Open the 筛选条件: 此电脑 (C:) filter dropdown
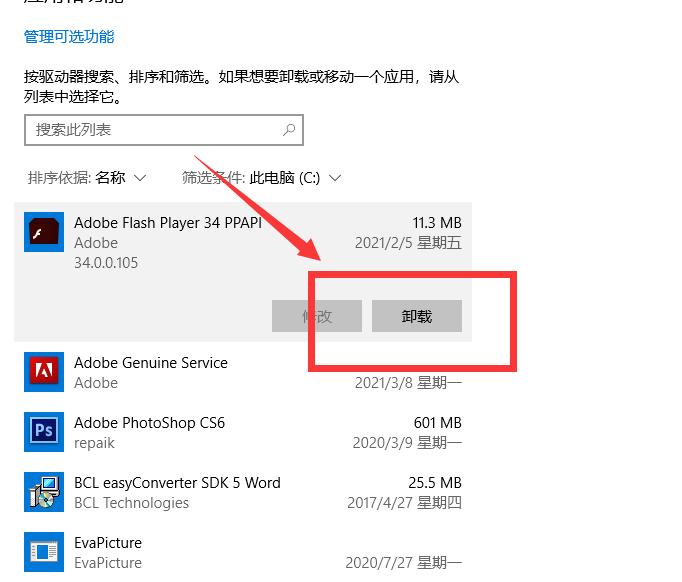Image resolution: width=682 pixels, height=582 pixels. 261,177
